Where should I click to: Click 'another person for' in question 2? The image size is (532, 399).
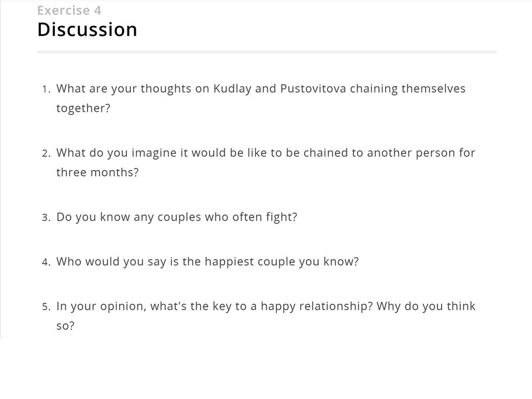tap(421, 153)
